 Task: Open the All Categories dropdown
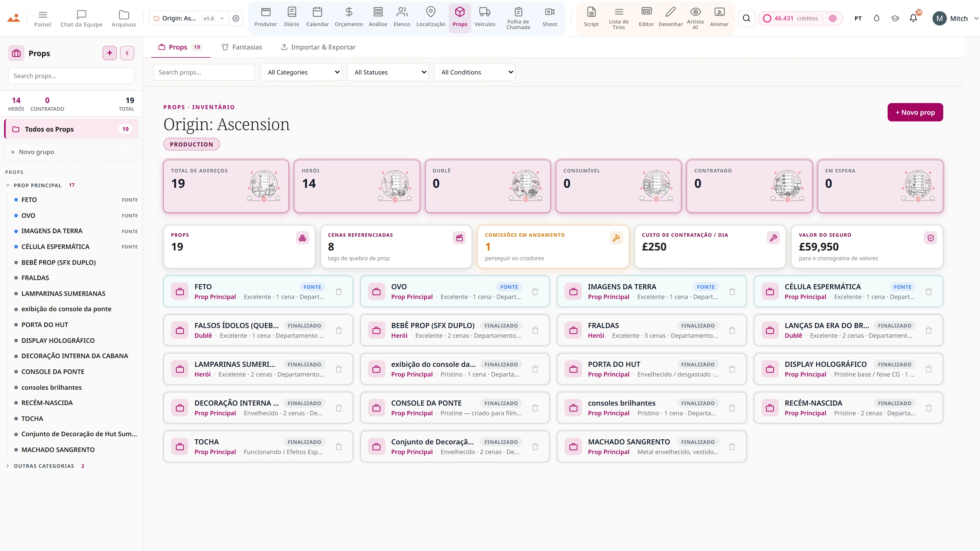[x=301, y=72]
